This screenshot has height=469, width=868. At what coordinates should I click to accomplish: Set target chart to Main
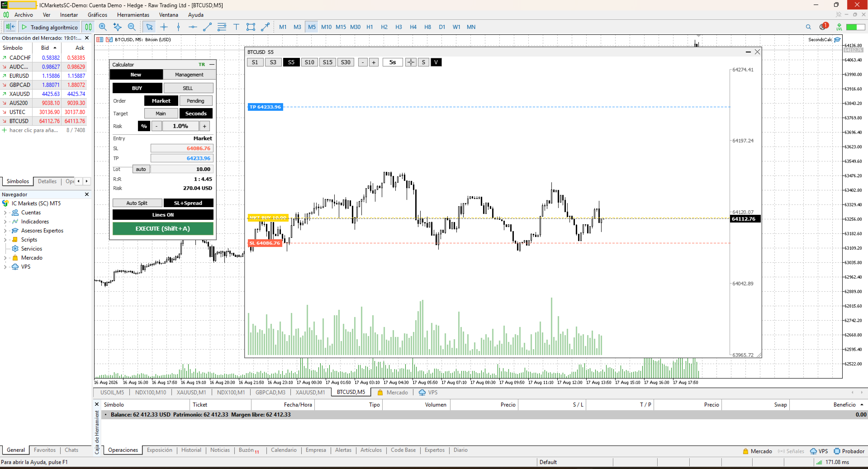[x=161, y=114]
